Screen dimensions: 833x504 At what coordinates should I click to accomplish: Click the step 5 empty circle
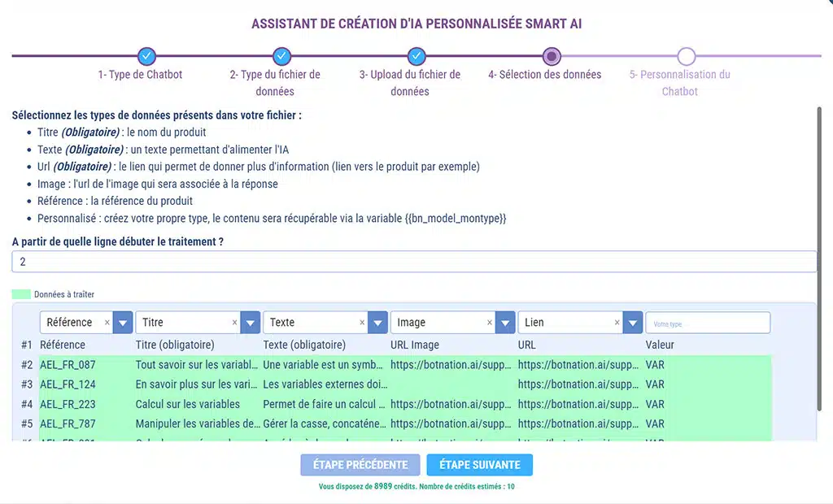(x=687, y=56)
